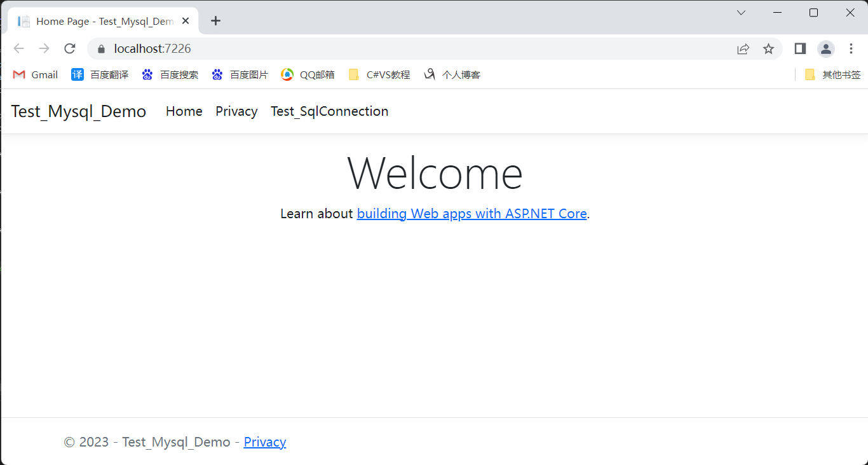Open the QQ邮箱 bookmark
The height and width of the screenshot is (465, 868).
[308, 74]
